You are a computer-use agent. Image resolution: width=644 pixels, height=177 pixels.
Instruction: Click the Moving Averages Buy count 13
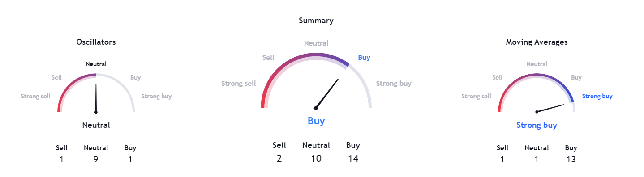click(x=571, y=160)
